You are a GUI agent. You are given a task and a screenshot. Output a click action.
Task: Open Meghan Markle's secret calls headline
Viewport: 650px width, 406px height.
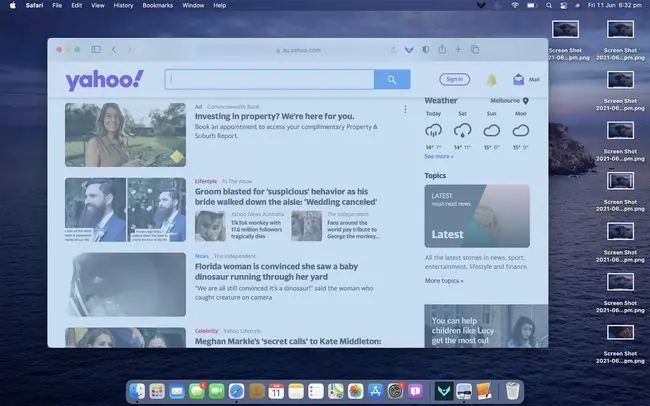(288, 341)
